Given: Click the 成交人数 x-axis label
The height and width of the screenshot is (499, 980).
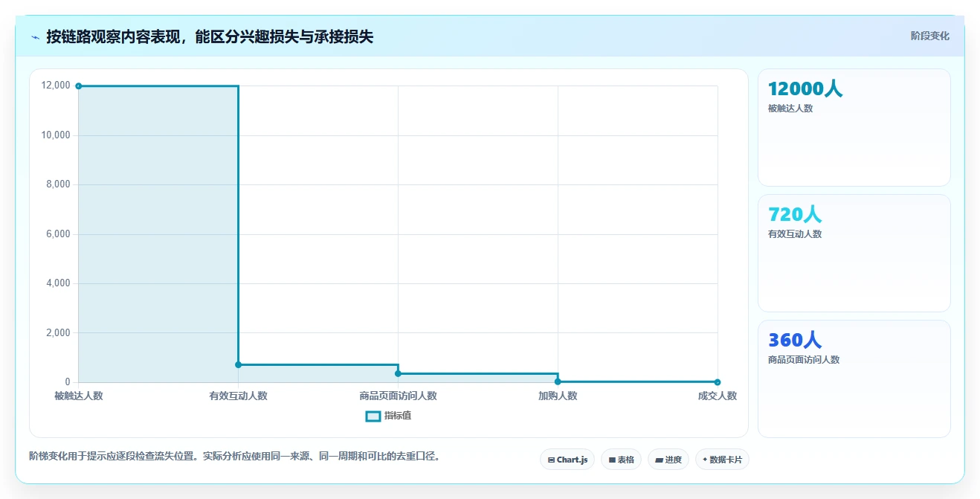Looking at the screenshot, I should pyautogui.click(x=718, y=396).
